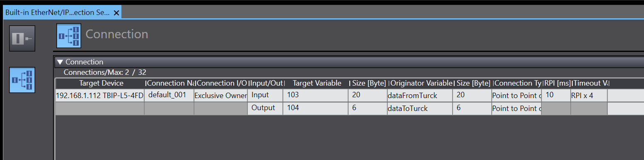Edit originator variable dataFromTurck
Screen dimensions: 644x160
[x=420, y=96]
